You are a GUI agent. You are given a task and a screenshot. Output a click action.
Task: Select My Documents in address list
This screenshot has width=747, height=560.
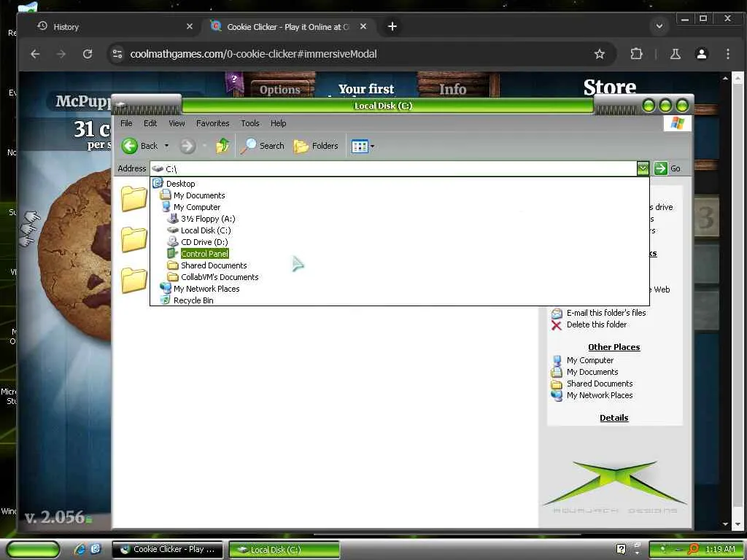[x=199, y=195]
